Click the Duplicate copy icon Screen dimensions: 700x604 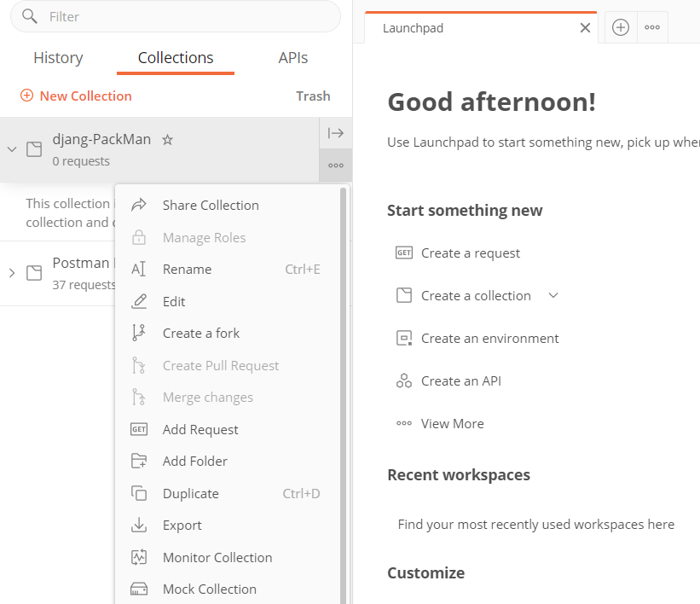[x=139, y=493]
